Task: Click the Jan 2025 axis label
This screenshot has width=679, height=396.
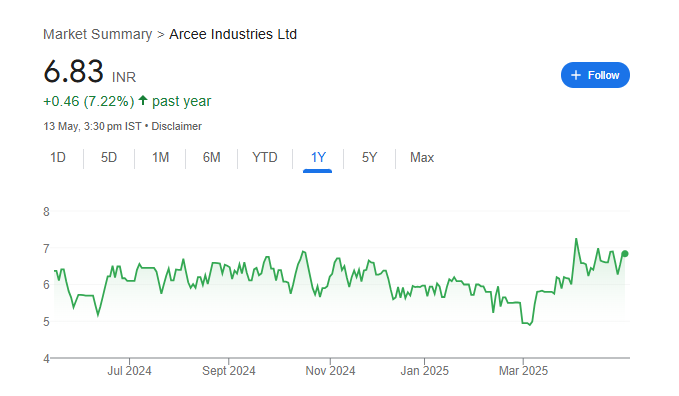Action: point(424,371)
